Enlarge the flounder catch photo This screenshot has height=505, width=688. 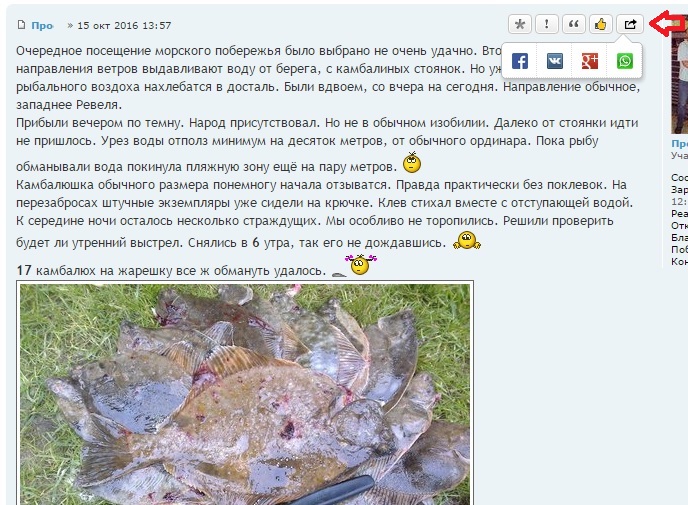(245, 393)
